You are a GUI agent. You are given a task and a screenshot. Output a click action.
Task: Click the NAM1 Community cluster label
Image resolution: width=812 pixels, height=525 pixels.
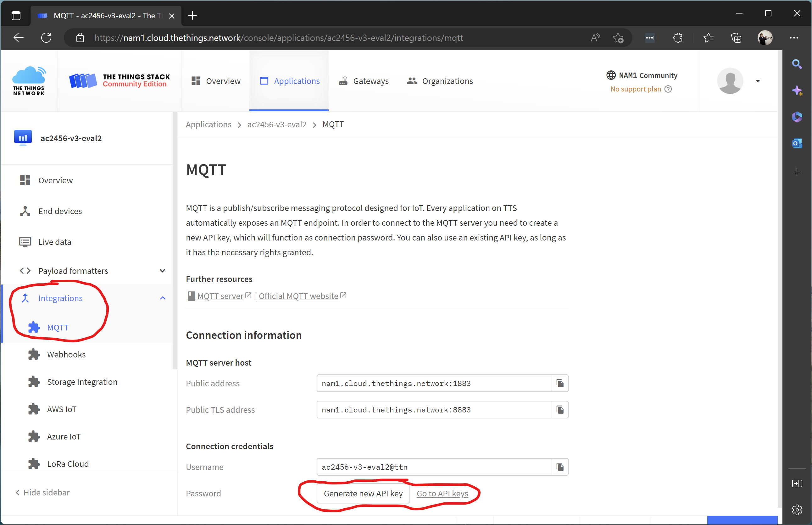642,75
